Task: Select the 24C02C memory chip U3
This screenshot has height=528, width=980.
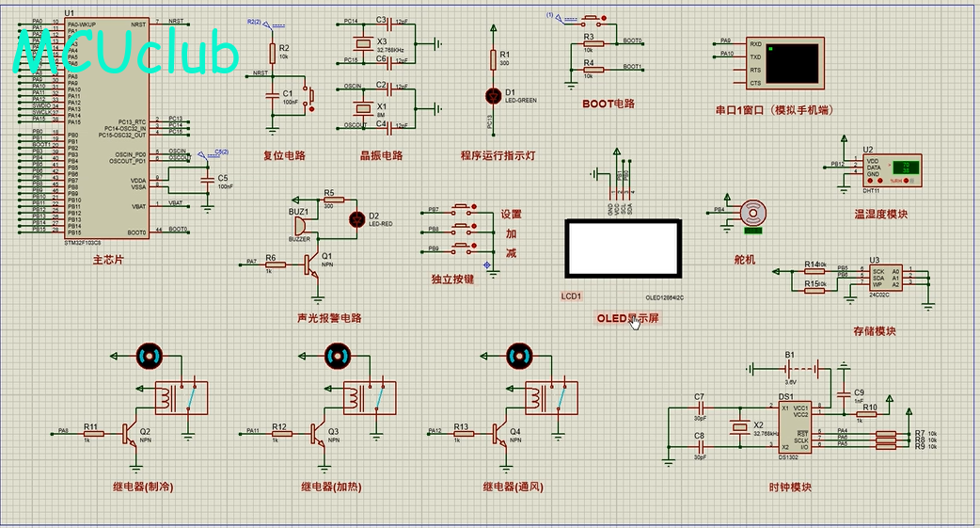Action: (886, 278)
